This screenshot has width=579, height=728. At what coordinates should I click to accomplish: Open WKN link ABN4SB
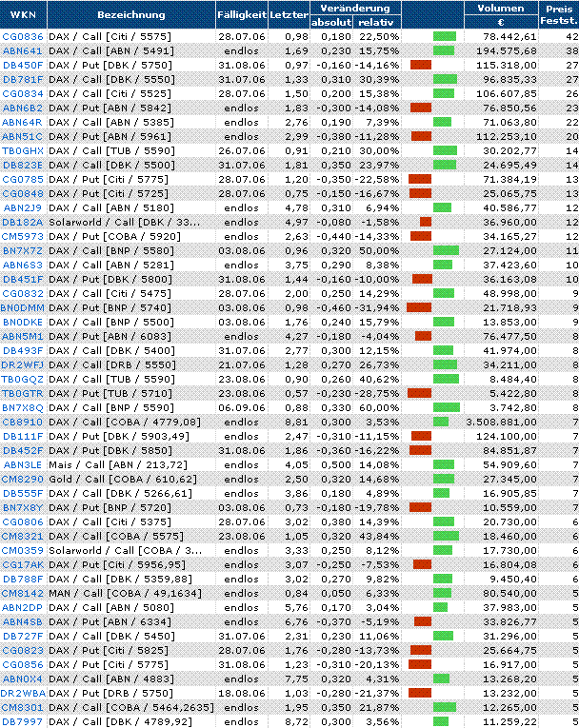coord(23,622)
